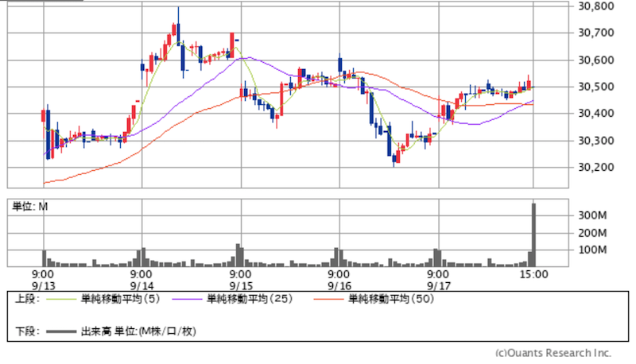Click the 単純移動平均(5) legend entry
Viewport: 636px width, 364px height.
coord(121,299)
